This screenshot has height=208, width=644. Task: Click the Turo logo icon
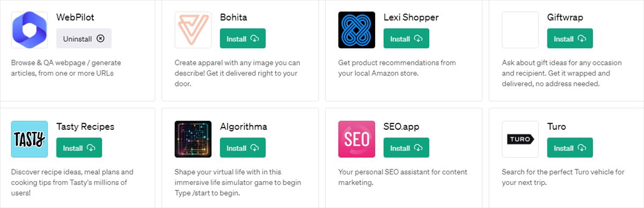521,139
